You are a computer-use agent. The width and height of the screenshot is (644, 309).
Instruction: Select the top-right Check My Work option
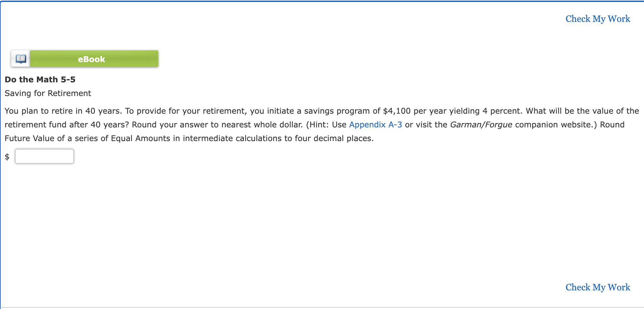point(597,19)
